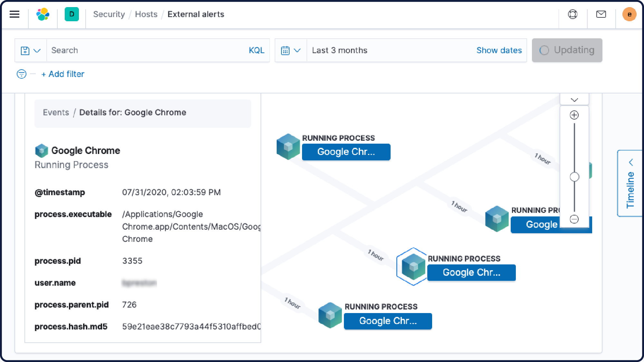Click the orange user avatar
The image size is (644, 362).
pyautogui.click(x=629, y=14)
